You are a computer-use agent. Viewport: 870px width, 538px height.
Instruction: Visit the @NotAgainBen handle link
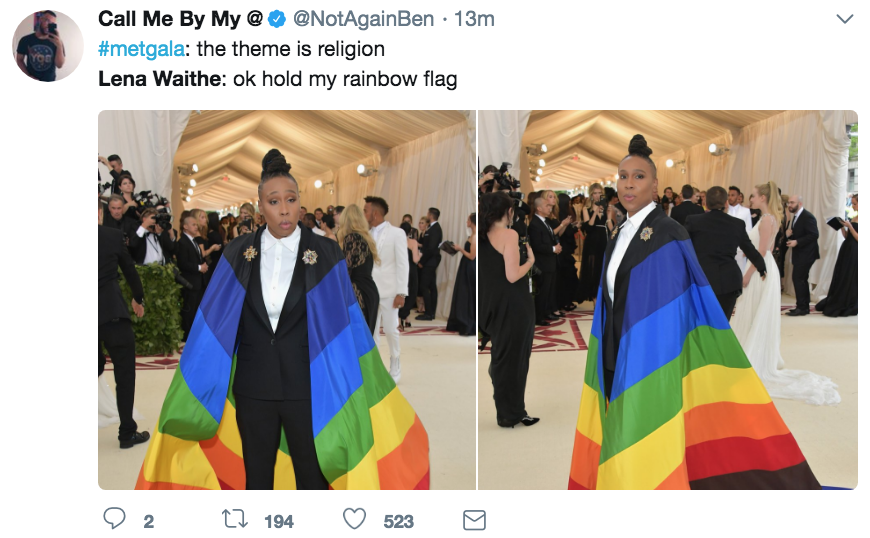point(363,19)
